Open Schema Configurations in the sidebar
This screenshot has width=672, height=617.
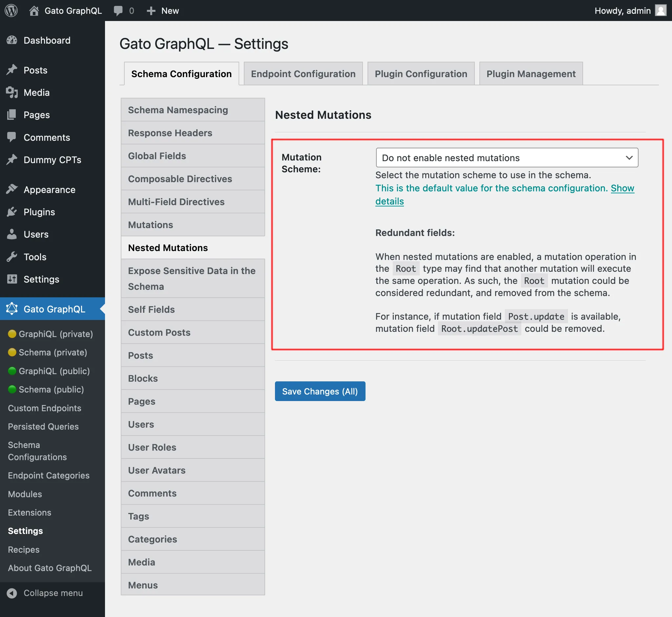point(37,451)
